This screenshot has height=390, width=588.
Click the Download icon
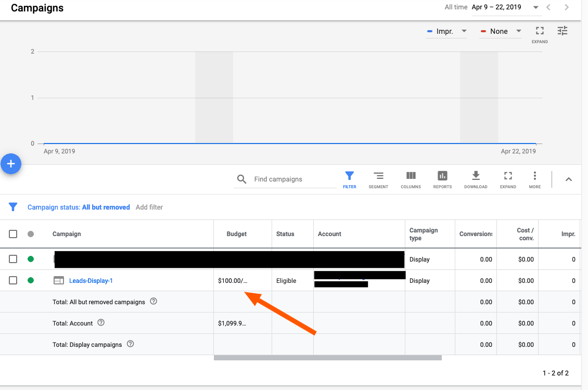pyautogui.click(x=476, y=179)
